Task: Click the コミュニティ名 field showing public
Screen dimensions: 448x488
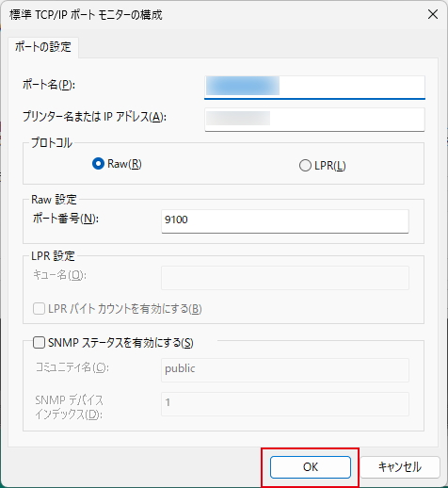Action: (285, 370)
